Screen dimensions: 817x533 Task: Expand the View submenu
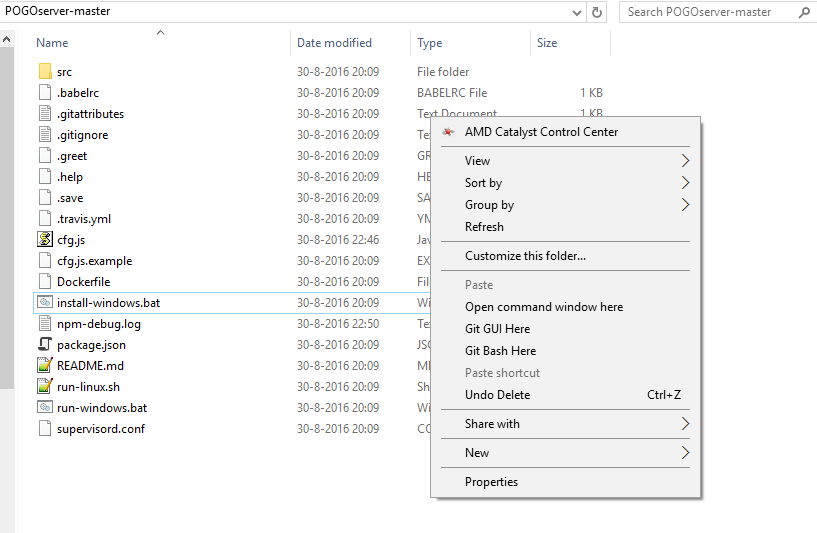[x=685, y=161]
